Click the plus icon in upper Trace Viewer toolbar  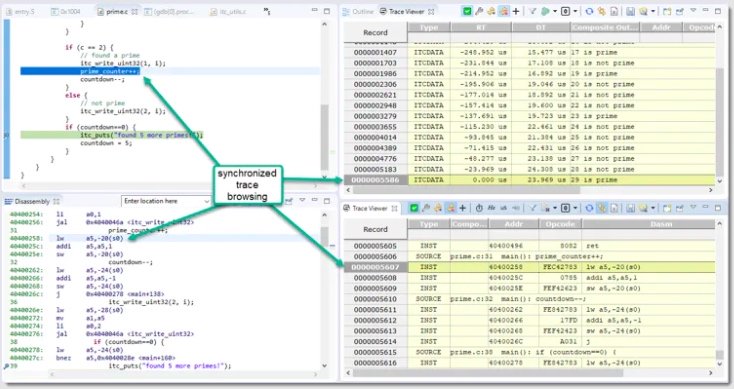pyautogui.click(x=516, y=11)
